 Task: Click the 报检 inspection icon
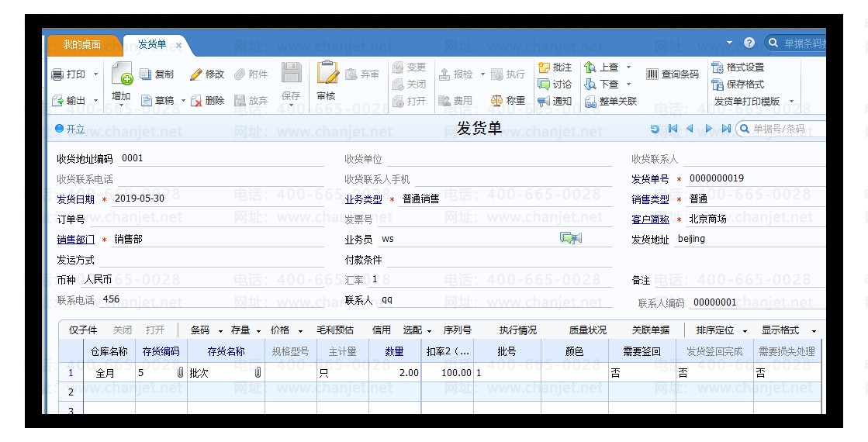point(444,74)
